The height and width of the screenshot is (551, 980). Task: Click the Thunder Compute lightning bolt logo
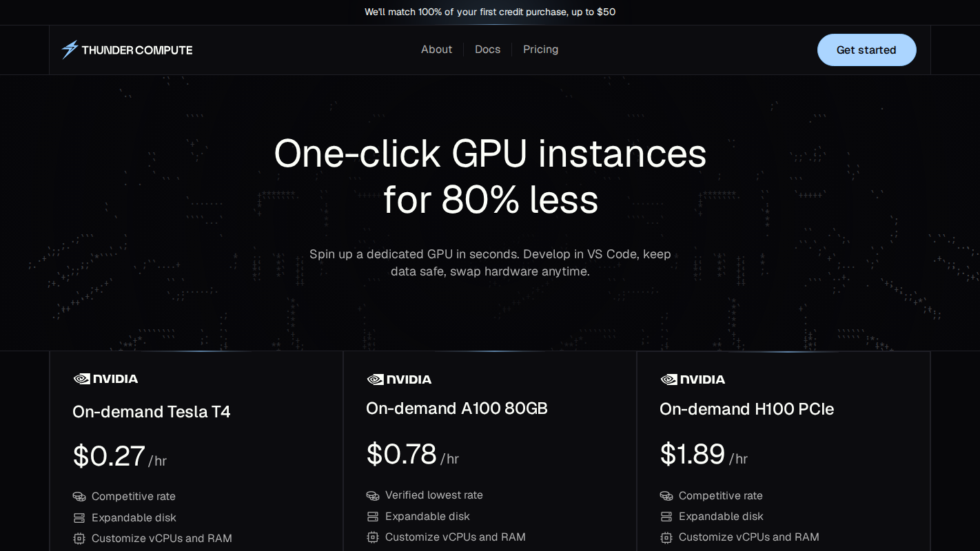[69, 49]
